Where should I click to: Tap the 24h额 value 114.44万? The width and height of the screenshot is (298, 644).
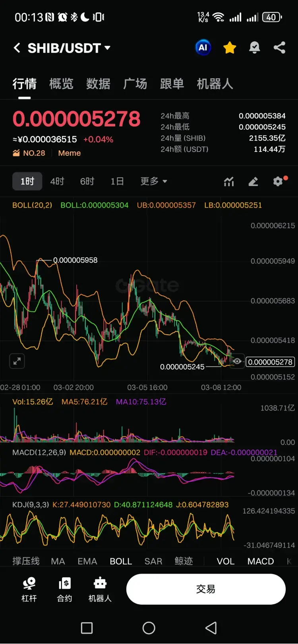(270, 149)
